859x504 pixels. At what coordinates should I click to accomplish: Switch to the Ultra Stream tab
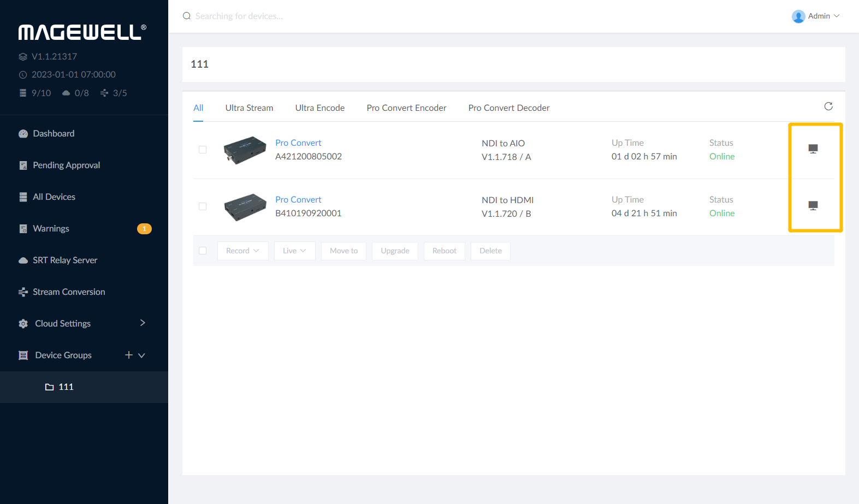tap(249, 108)
